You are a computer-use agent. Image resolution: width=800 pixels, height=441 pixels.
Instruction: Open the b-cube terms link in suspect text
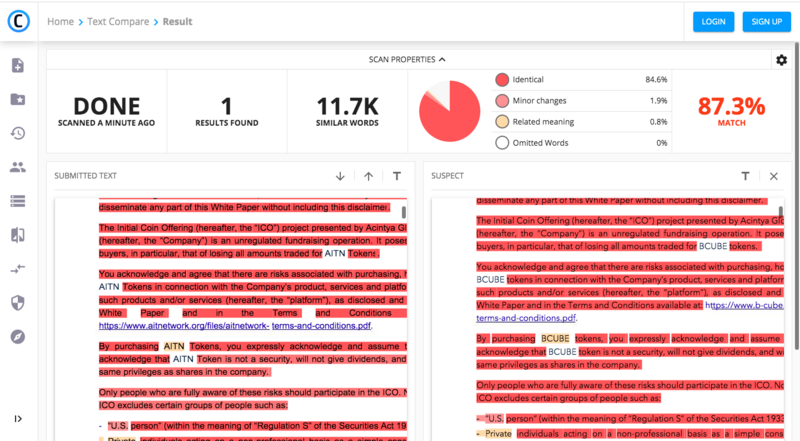(630, 311)
